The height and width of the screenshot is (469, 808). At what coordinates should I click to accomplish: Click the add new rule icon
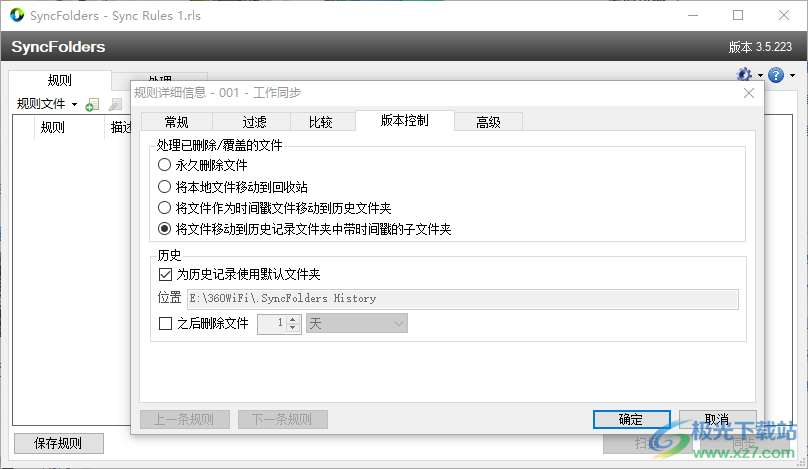[92, 105]
